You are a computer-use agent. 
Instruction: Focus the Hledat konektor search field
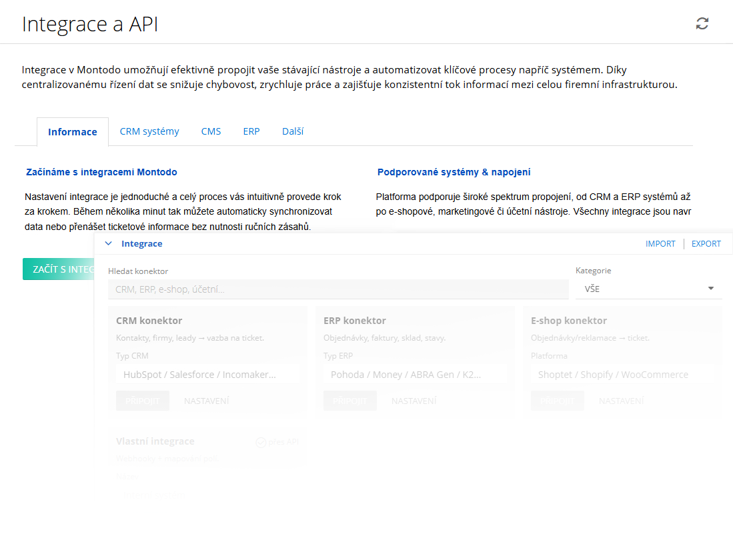click(338, 289)
